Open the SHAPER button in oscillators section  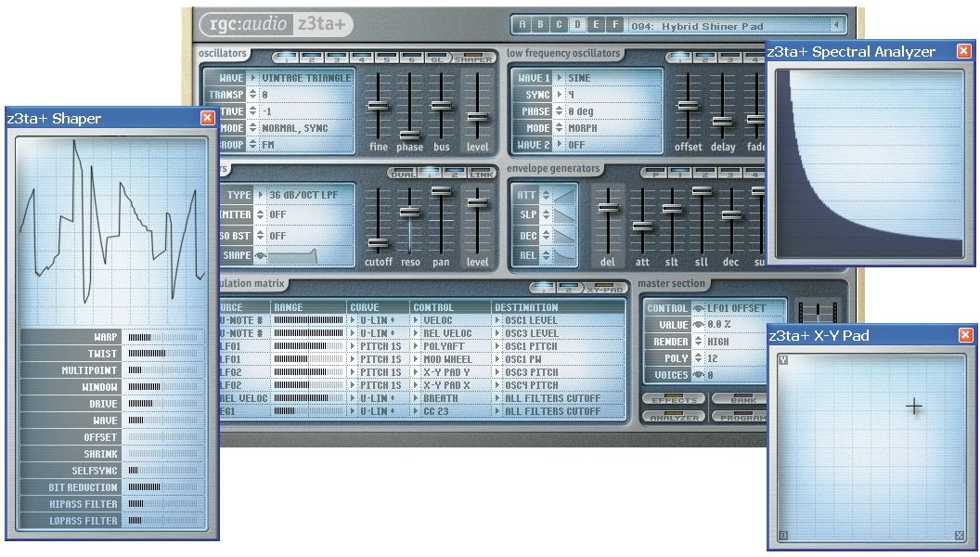472,58
